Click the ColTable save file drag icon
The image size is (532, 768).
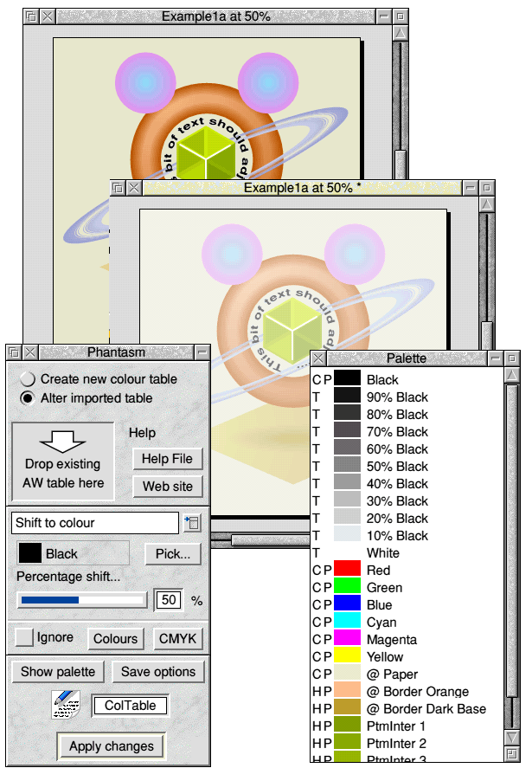(66, 706)
